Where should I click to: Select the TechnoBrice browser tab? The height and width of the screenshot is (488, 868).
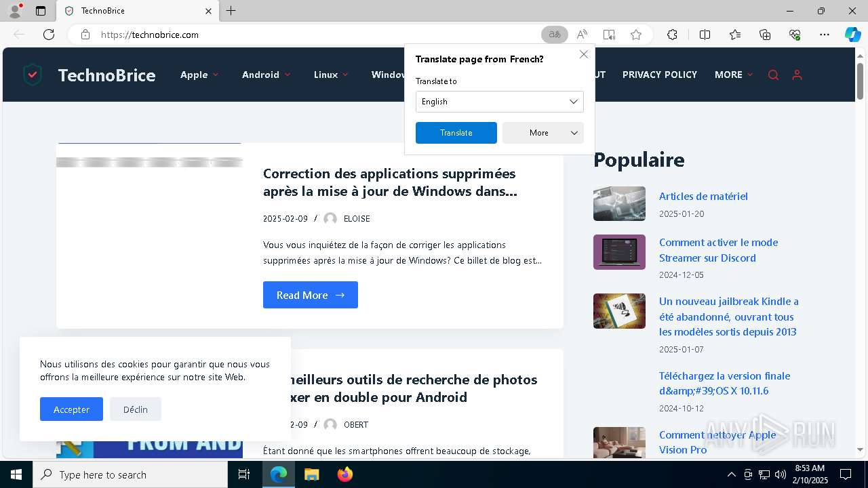coord(137,11)
